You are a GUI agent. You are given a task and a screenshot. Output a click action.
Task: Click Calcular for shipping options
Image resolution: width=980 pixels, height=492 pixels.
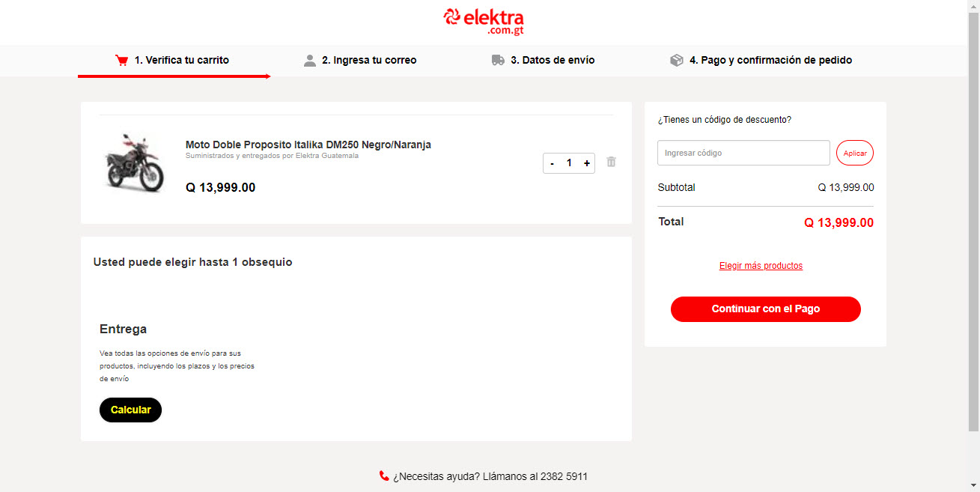click(130, 410)
